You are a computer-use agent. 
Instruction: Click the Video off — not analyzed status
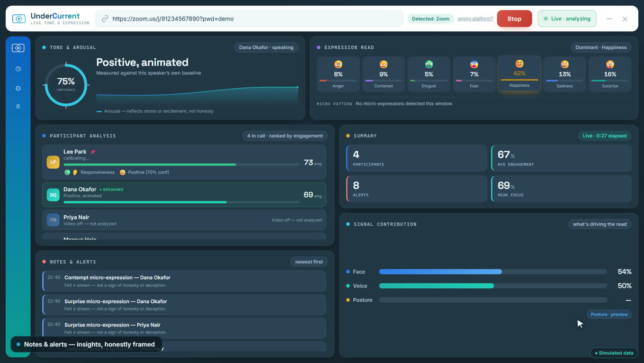(x=296, y=220)
